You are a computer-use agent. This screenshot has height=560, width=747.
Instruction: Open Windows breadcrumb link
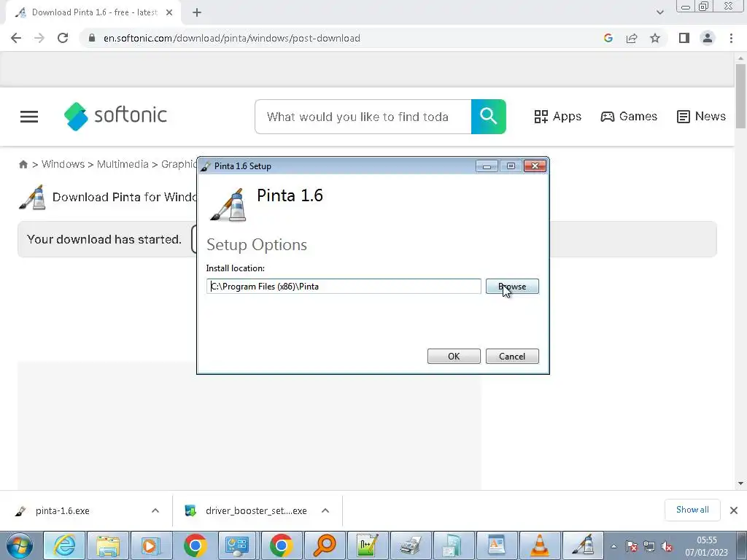tap(63, 164)
